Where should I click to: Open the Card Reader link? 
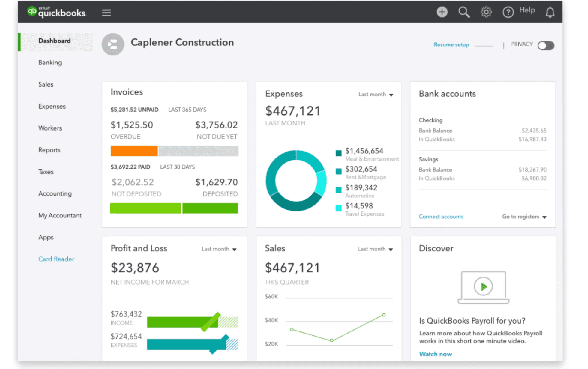pos(56,259)
